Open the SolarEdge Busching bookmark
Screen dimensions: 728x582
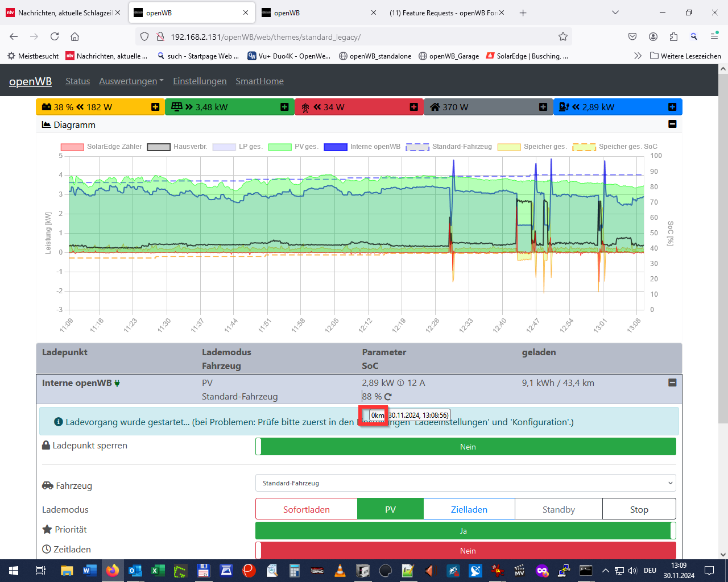click(527, 56)
